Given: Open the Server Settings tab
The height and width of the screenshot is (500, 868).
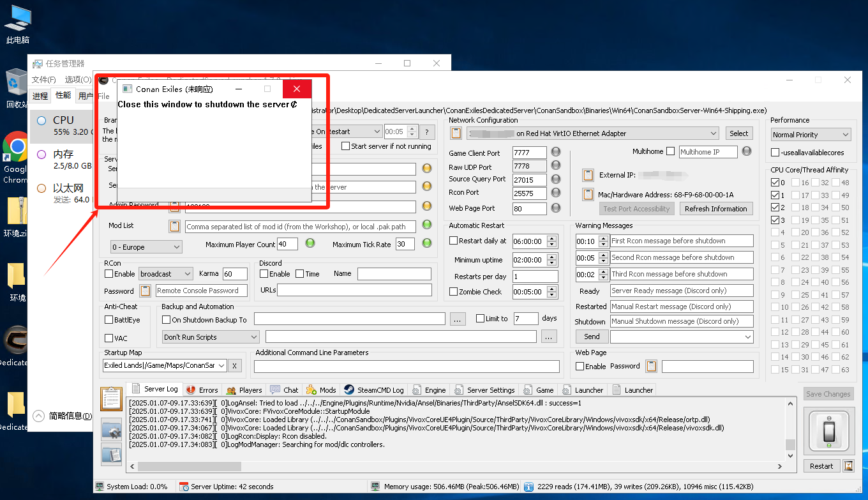Looking at the screenshot, I should tap(484, 390).
